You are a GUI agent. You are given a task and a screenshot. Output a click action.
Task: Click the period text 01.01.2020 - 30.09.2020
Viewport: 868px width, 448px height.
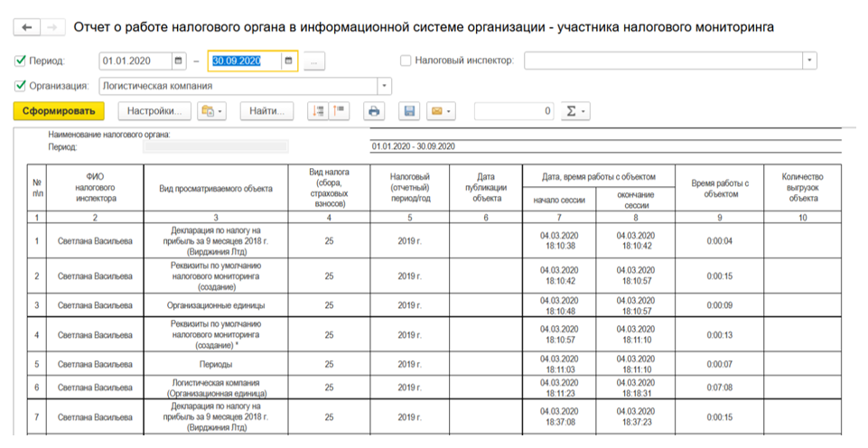[413, 146]
